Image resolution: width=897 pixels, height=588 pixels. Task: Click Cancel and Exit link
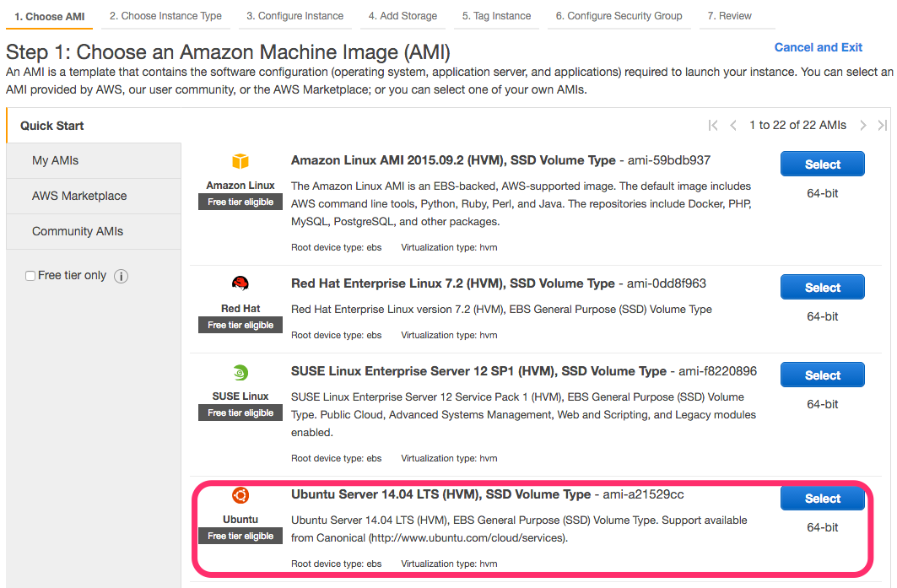(818, 47)
